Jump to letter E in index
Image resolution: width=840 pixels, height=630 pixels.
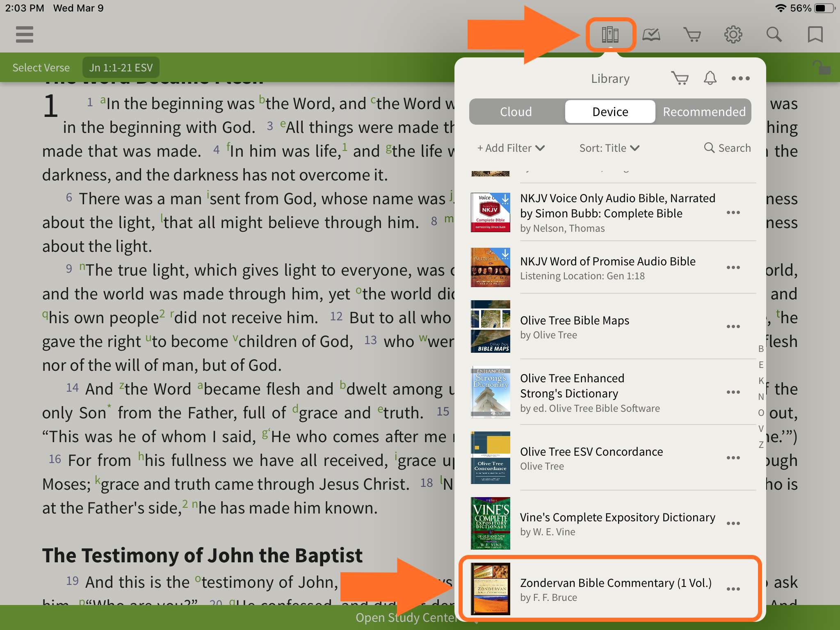[761, 365]
